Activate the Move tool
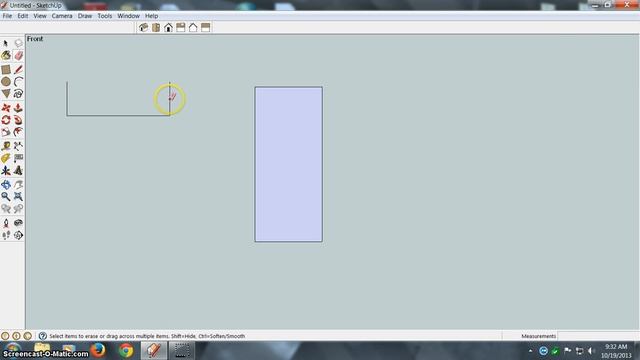Image resolution: width=640 pixels, height=360 pixels. [x=6, y=108]
